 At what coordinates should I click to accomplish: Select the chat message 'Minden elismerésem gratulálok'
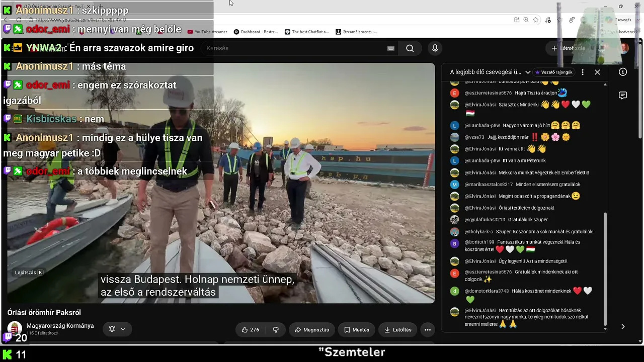click(548, 185)
